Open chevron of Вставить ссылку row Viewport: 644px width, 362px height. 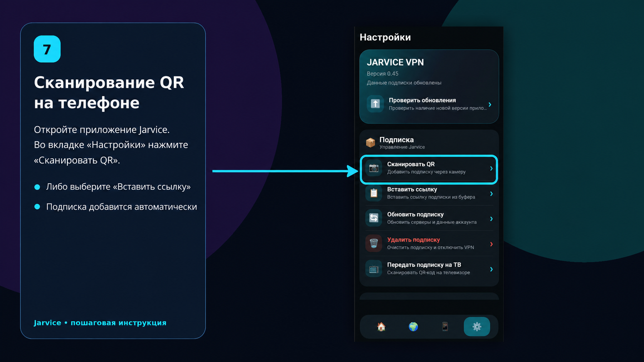(491, 194)
